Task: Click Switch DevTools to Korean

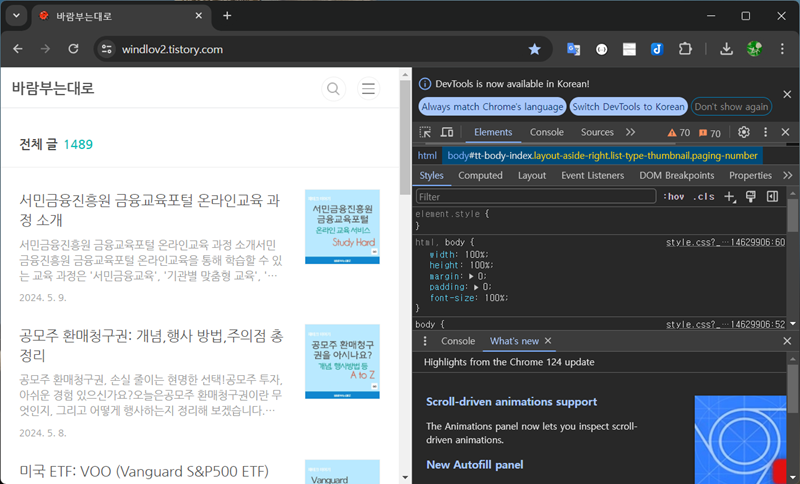Action: pos(628,107)
